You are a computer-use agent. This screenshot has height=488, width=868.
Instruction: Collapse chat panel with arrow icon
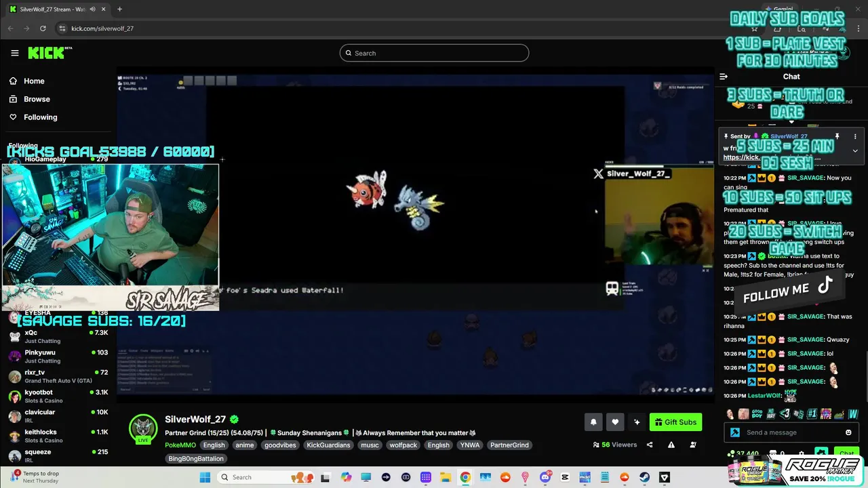click(724, 77)
